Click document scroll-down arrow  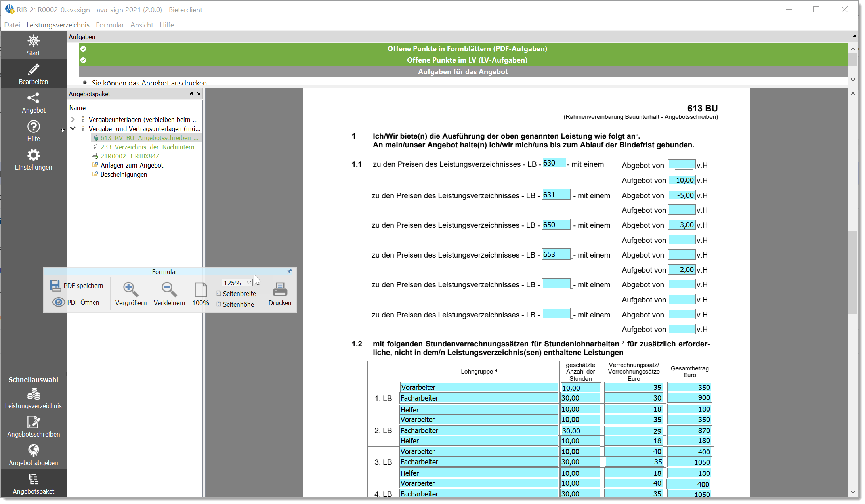[853, 492]
